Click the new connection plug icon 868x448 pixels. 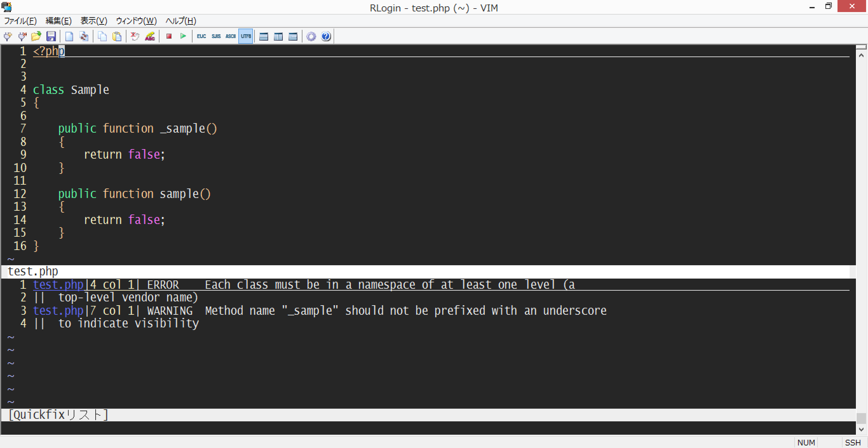click(7, 36)
